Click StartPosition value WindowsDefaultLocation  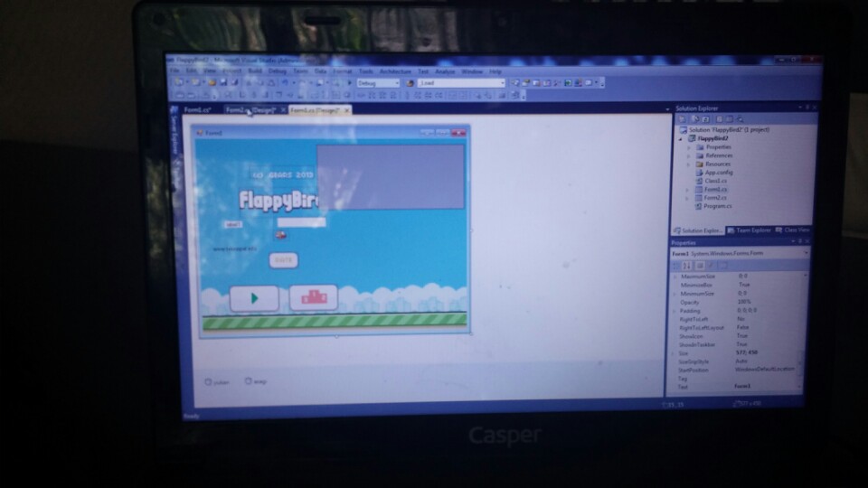point(765,370)
